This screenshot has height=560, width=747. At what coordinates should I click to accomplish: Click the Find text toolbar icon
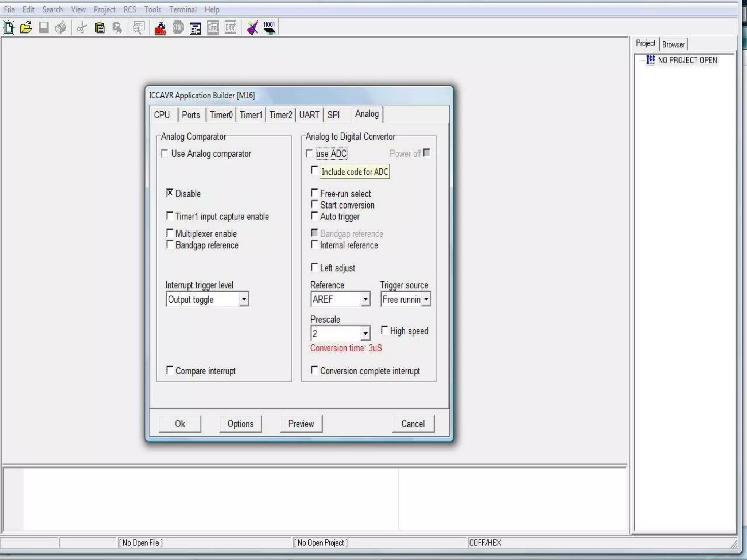tap(117, 28)
